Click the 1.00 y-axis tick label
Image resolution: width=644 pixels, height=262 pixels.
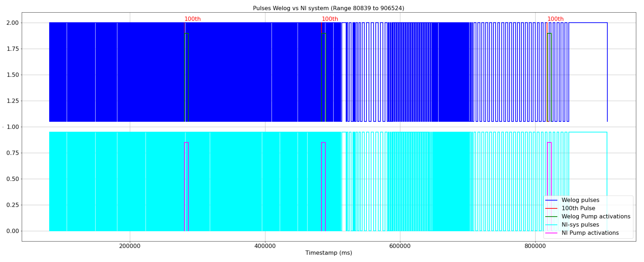(12, 127)
